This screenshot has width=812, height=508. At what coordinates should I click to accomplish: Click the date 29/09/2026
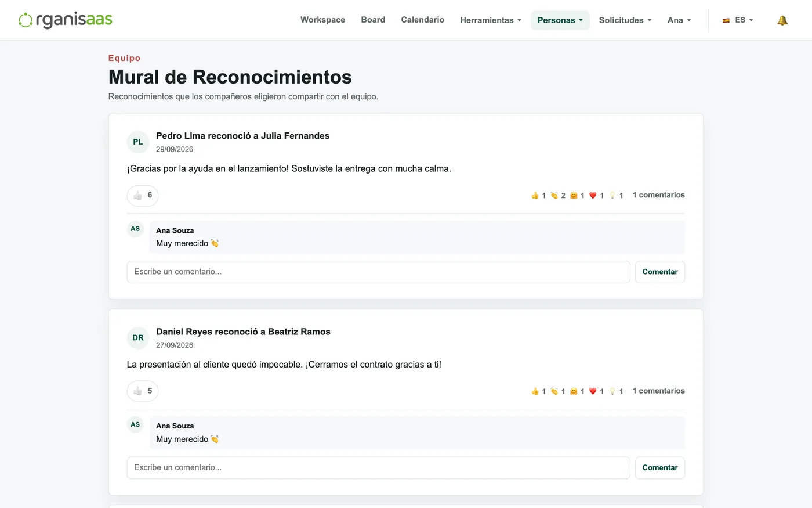coord(175,149)
